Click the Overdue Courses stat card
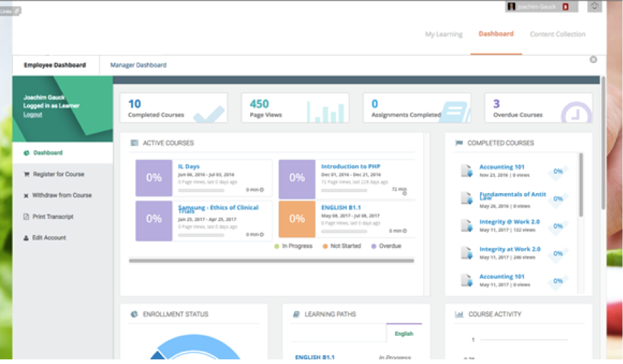Screen dimensions: 623x364 (x=538, y=109)
